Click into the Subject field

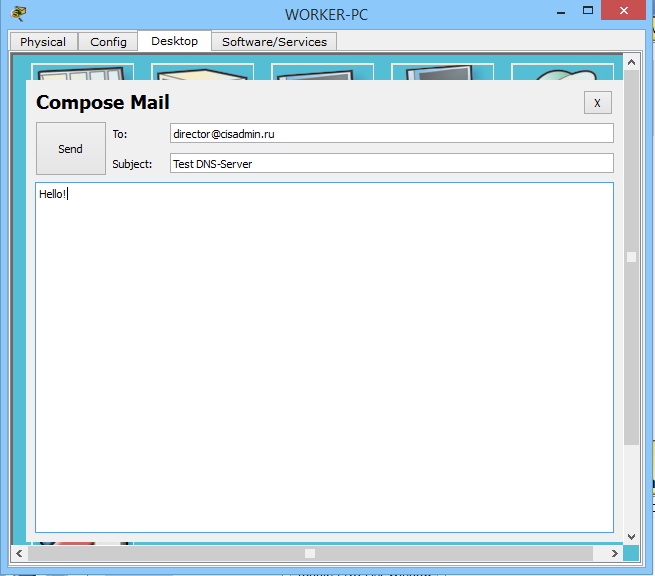point(391,163)
